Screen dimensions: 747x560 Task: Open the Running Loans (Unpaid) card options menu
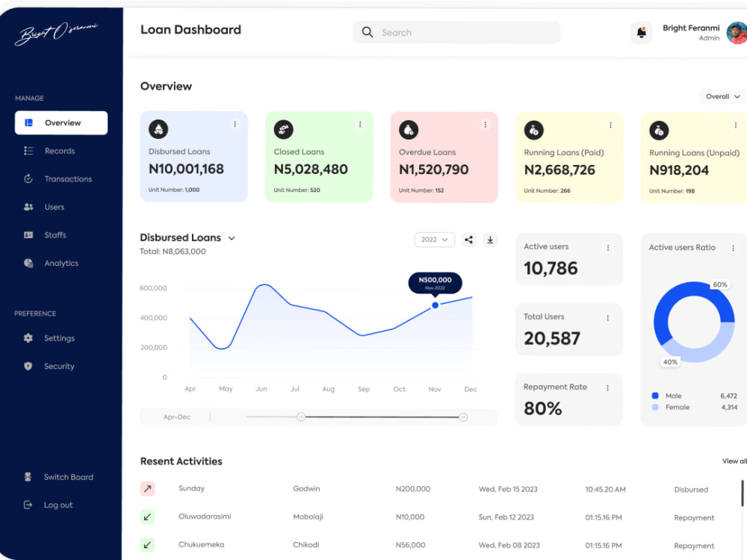tap(736, 125)
